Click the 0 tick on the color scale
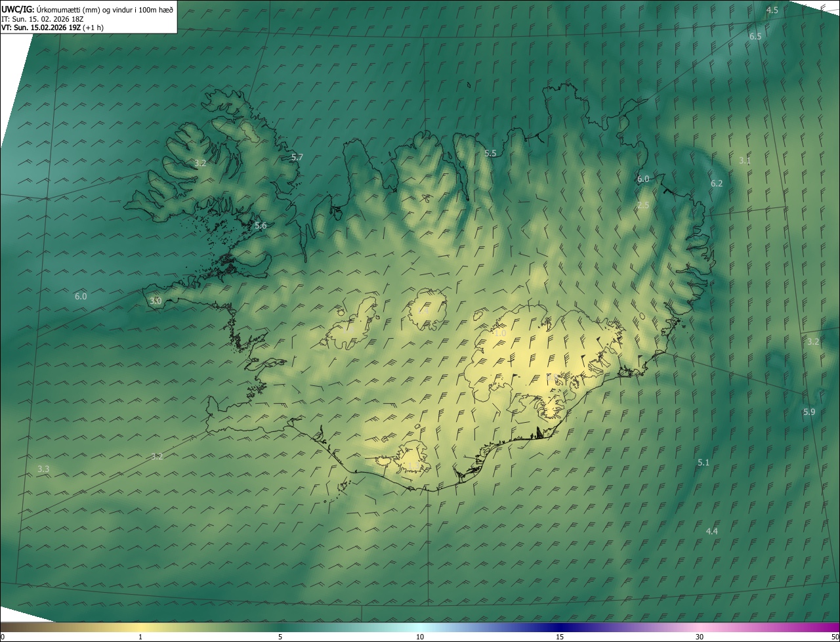This screenshot has height=642, width=840. click(3, 637)
